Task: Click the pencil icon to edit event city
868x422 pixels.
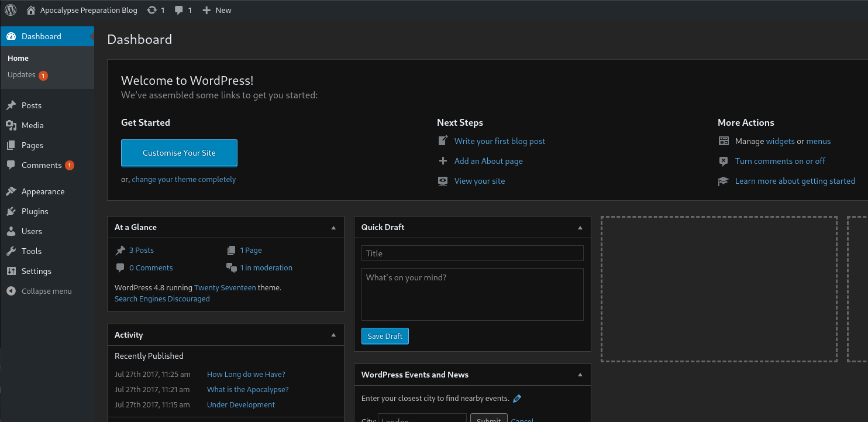Action: pyautogui.click(x=517, y=399)
